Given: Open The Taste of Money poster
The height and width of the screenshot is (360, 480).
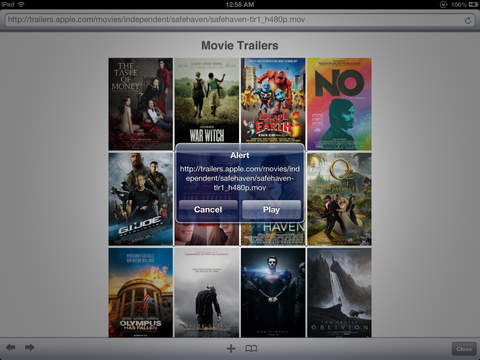Looking at the screenshot, I should [140, 104].
